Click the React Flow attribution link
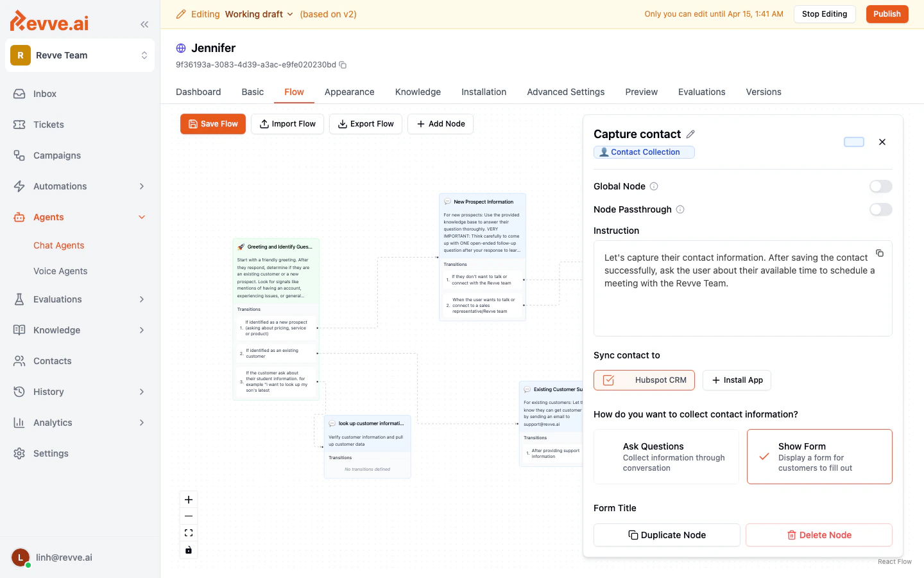The image size is (924, 578). 894,562
